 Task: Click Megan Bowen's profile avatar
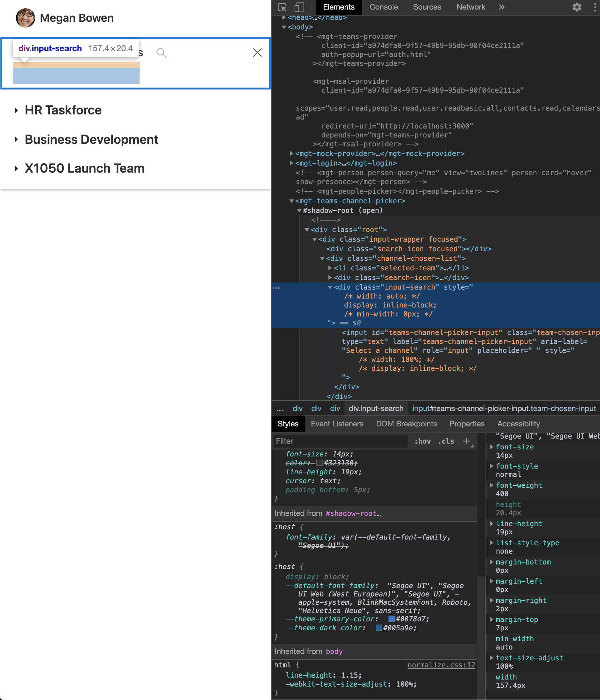pyautogui.click(x=25, y=18)
